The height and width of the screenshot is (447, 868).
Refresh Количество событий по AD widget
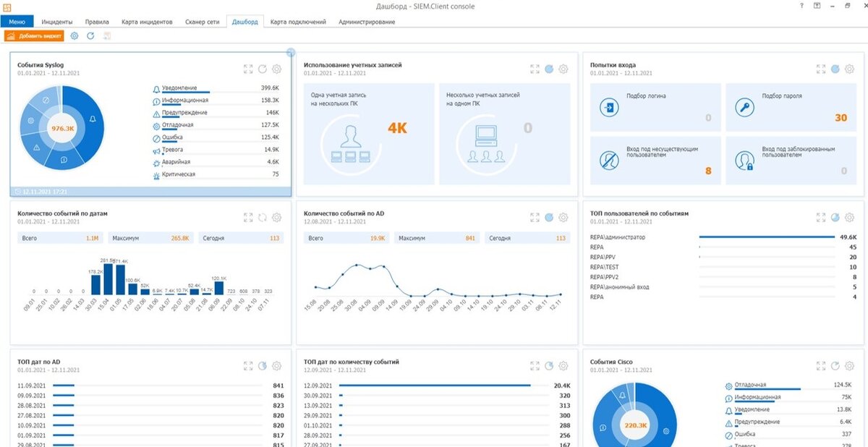[x=549, y=217]
